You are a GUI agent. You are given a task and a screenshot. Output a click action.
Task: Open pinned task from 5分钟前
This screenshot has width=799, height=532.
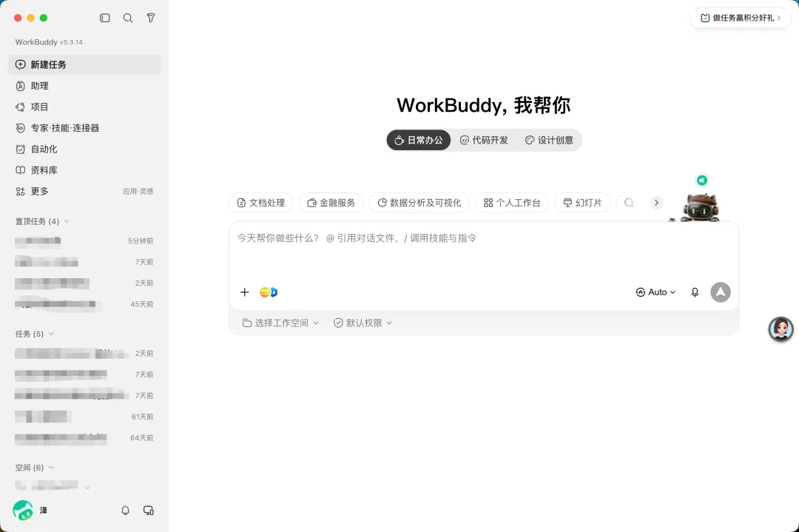(84, 240)
